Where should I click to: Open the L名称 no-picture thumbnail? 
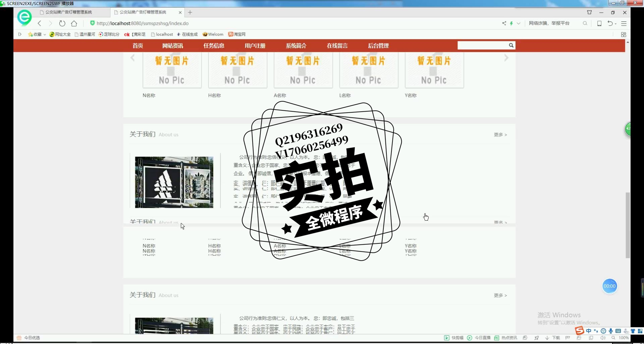[369, 70]
